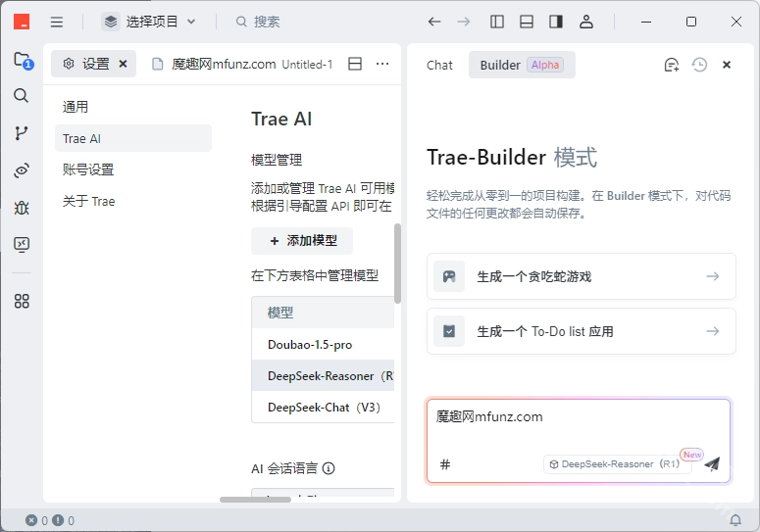Switch to the Chat tab

(439, 65)
